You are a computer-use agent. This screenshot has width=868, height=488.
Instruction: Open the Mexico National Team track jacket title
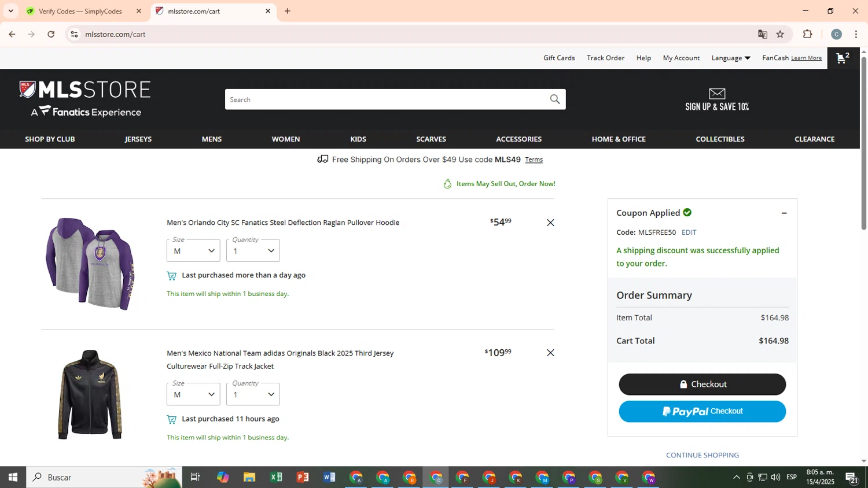pos(280,360)
